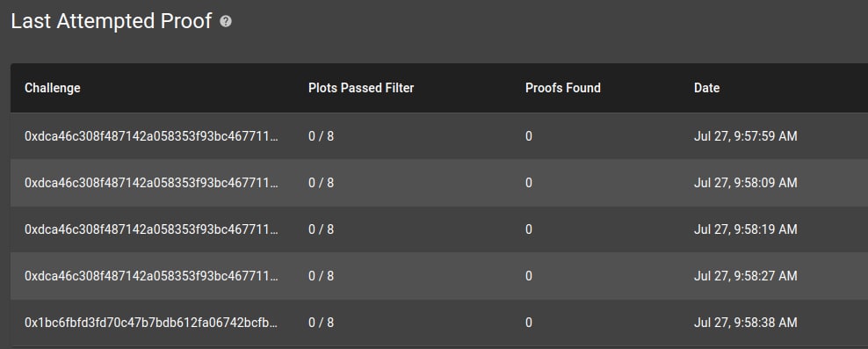Viewport: 868px width, 349px height.
Task: Select the challenge hash dated 9:58:09 AM
Action: tap(151, 183)
